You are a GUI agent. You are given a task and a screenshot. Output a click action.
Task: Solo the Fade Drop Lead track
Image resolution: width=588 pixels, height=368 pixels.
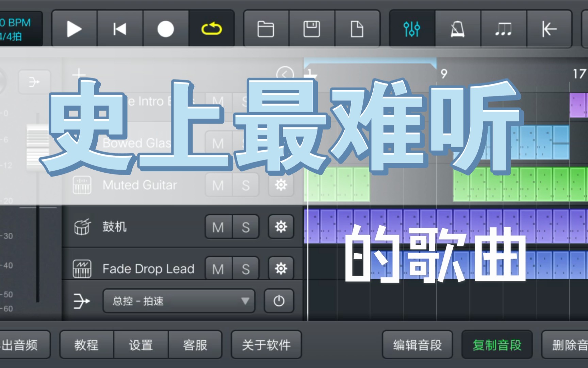pyautogui.click(x=246, y=268)
